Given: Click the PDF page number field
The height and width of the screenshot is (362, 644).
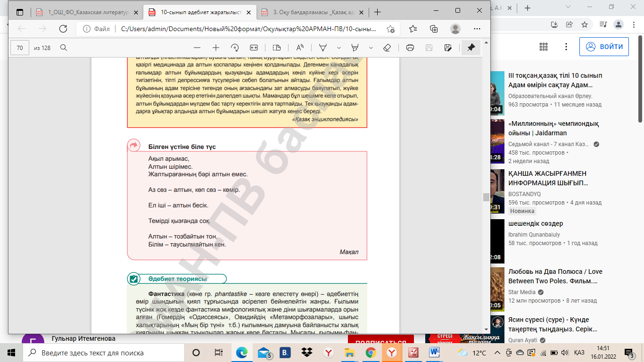Looking at the screenshot, I should [x=20, y=48].
